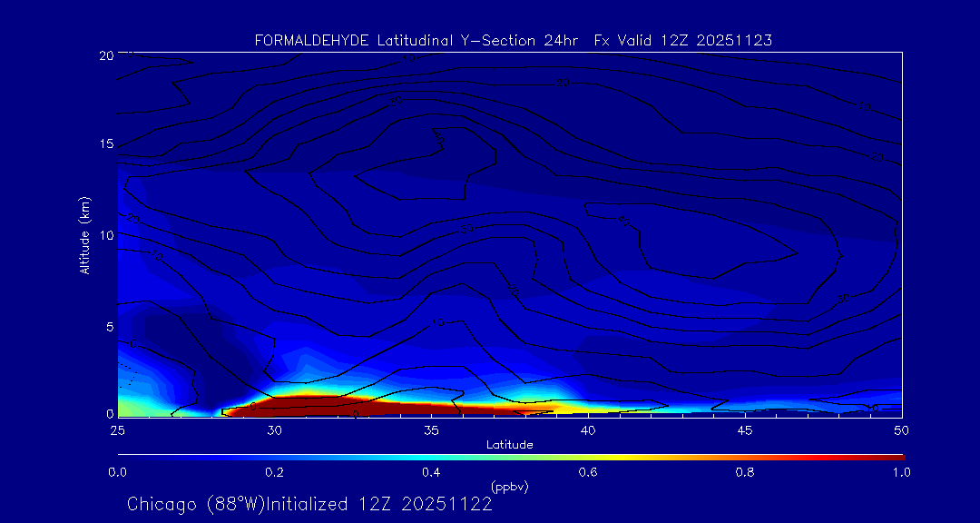980x523 pixels.
Task: Click the 'Altitude (km)' vertical axis label
Action: [x=85, y=234]
